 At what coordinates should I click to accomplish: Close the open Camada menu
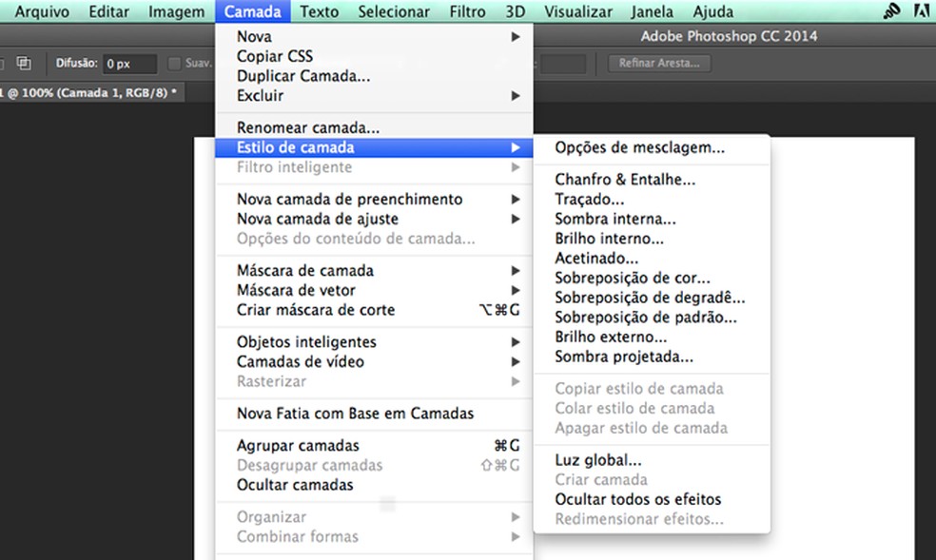click(253, 11)
